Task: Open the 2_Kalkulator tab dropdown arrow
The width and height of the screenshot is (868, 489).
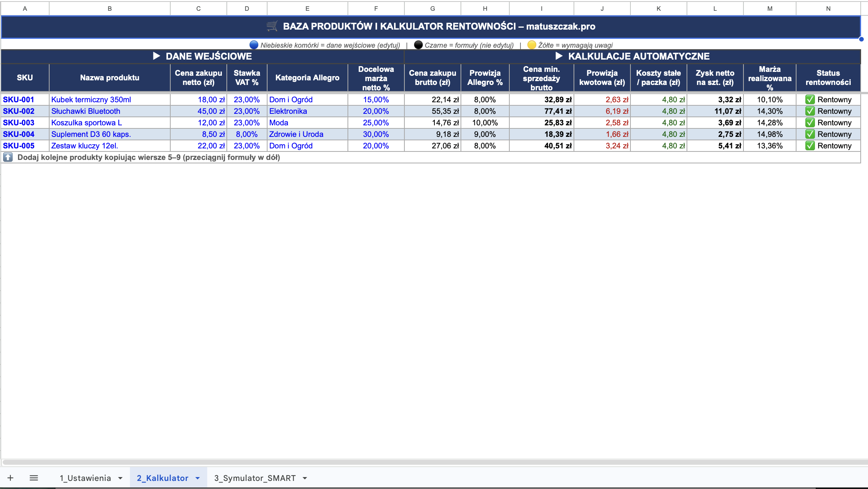Action: coord(198,478)
